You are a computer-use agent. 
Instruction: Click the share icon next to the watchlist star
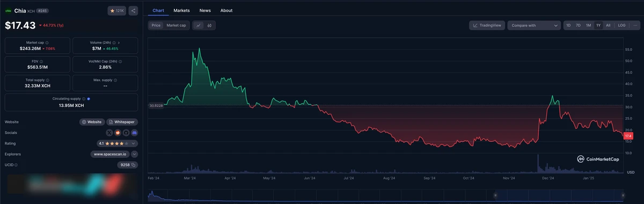click(x=134, y=11)
